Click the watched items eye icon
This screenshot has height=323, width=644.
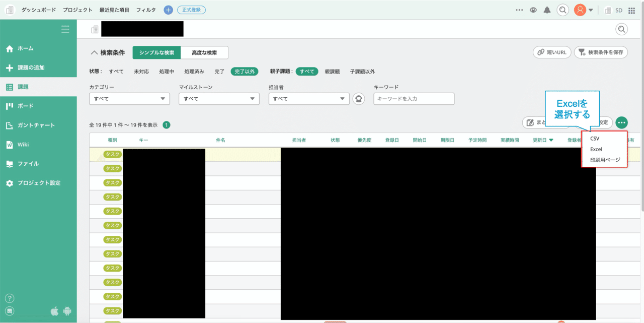pos(533,10)
